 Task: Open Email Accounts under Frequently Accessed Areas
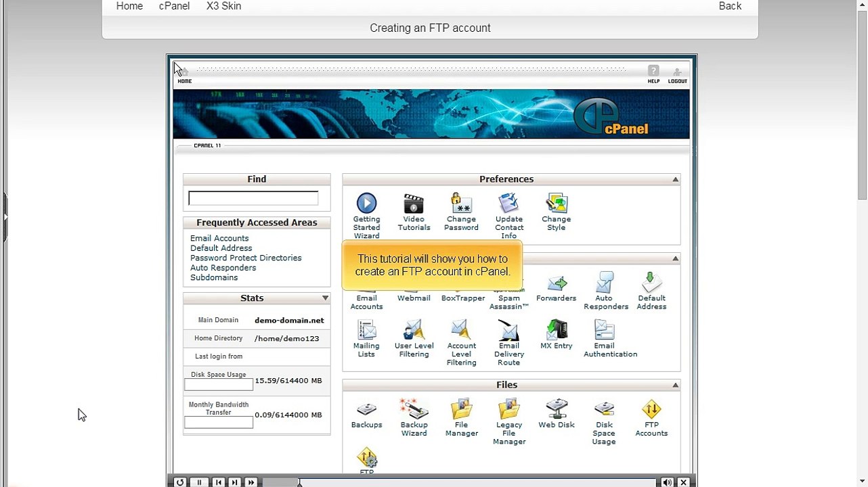click(219, 238)
